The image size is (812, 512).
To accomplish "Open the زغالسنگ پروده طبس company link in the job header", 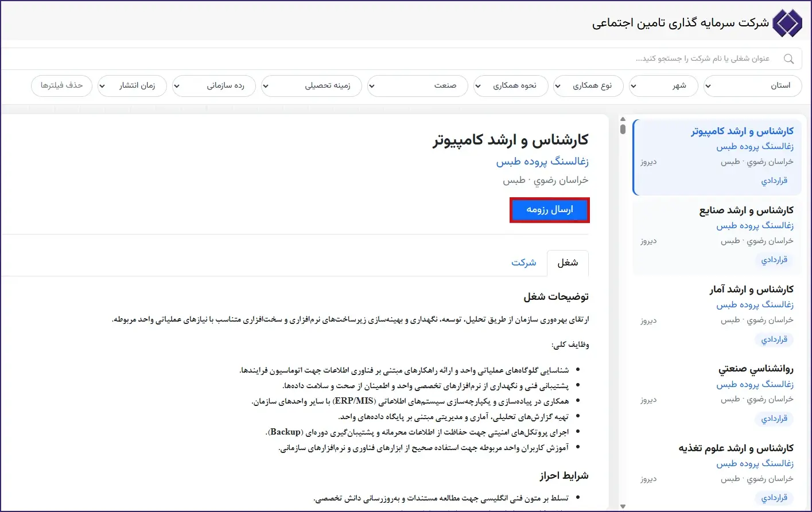I will tap(542, 162).
